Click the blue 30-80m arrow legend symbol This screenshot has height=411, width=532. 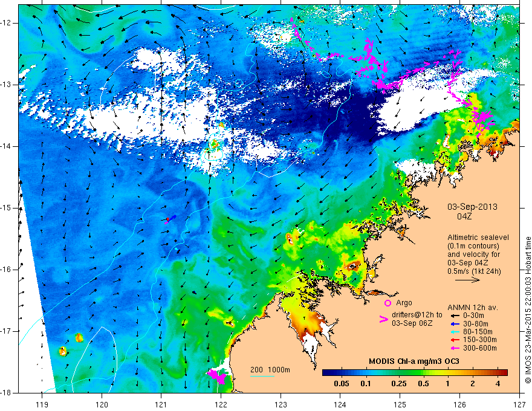point(455,324)
